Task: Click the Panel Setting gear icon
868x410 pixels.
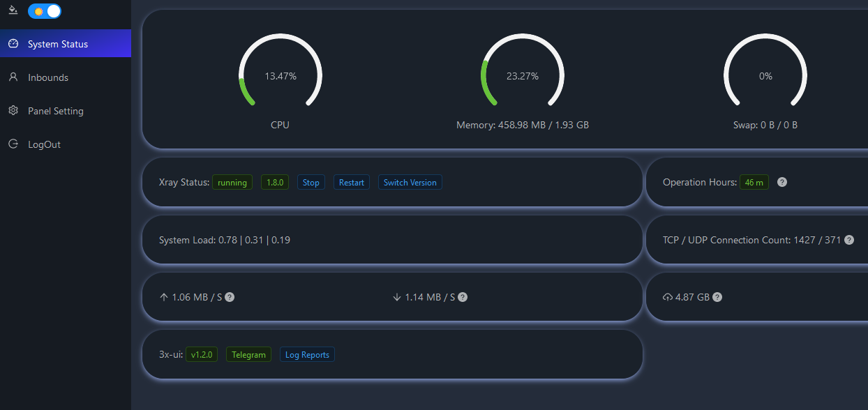Action: coord(13,111)
